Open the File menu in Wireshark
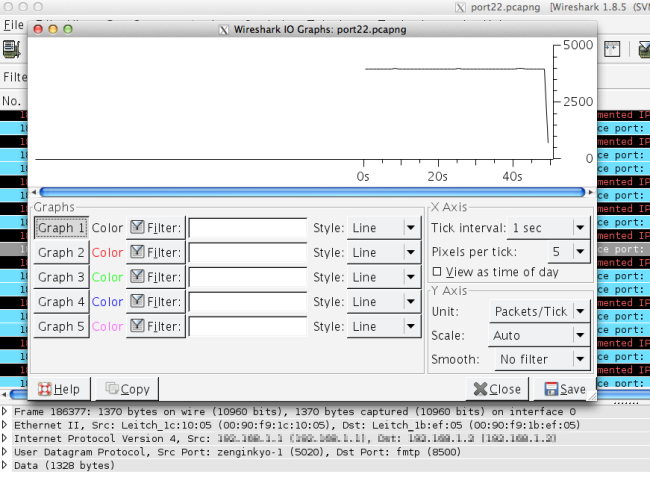 (x=14, y=25)
